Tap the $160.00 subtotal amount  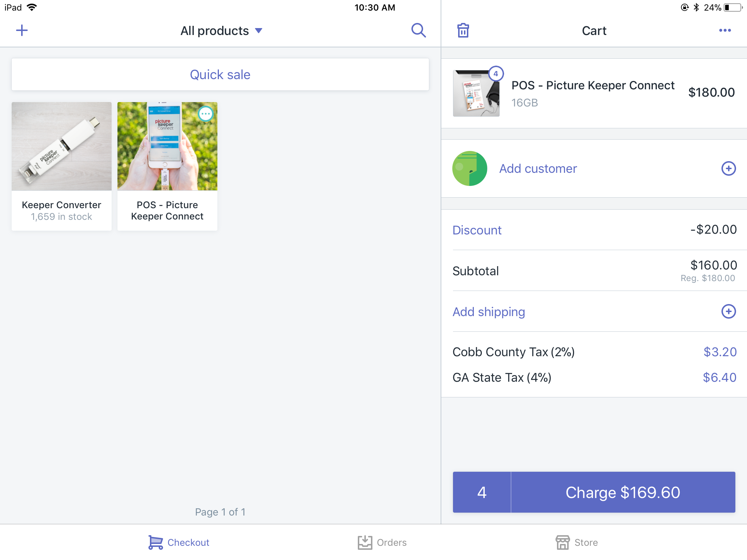713,265
